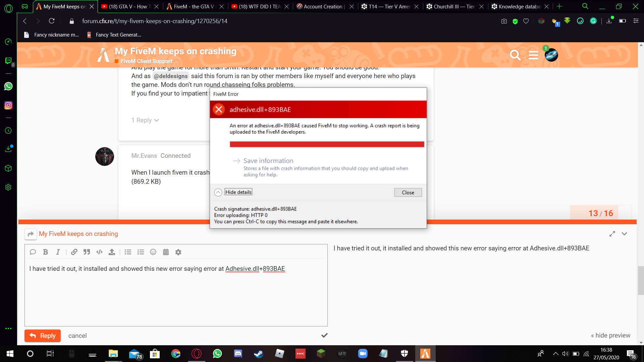The width and height of the screenshot is (644, 362).
Task: Toggle the composer fullscreen expand arrows
Action: (612, 234)
